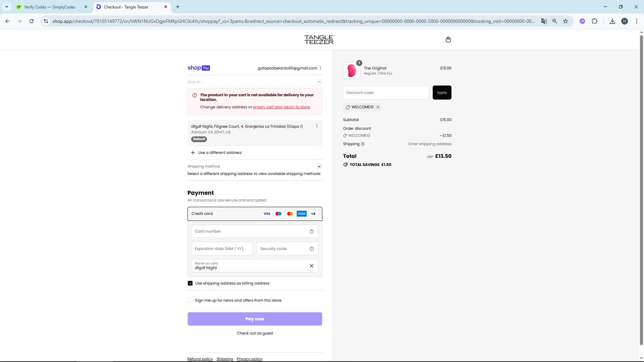This screenshot has width=644, height=362.
Task: Click the American Express card logo
Action: (302, 214)
